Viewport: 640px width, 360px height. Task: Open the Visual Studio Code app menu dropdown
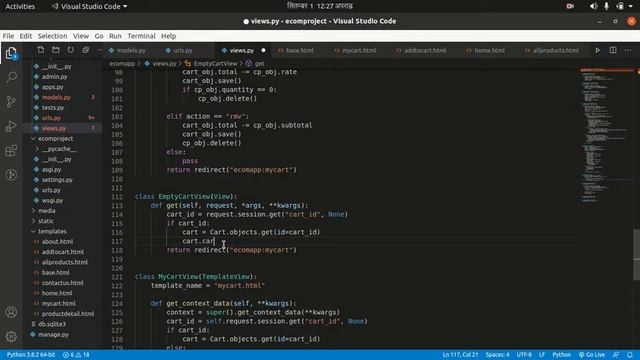pos(89,6)
